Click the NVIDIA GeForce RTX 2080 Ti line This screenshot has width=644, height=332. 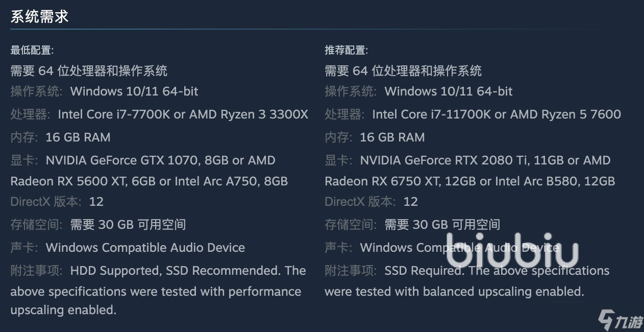[467, 160]
